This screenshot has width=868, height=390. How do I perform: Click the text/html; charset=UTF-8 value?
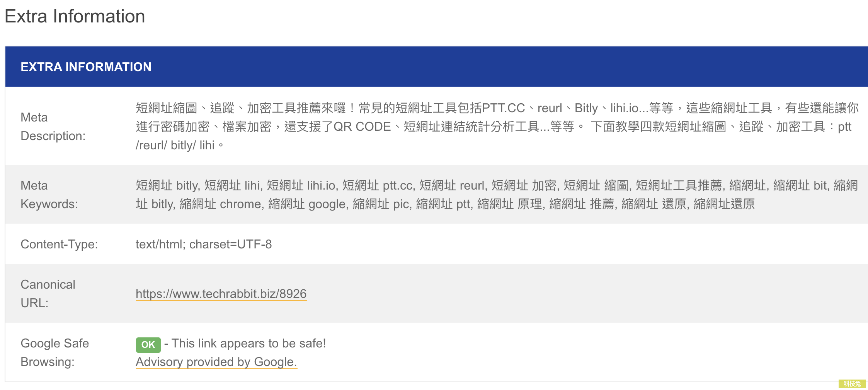204,244
